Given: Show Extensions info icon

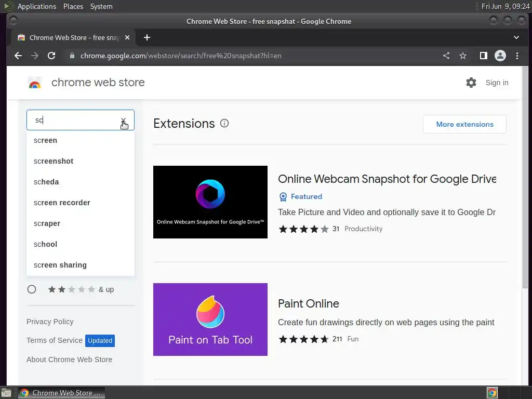Looking at the screenshot, I should (224, 123).
